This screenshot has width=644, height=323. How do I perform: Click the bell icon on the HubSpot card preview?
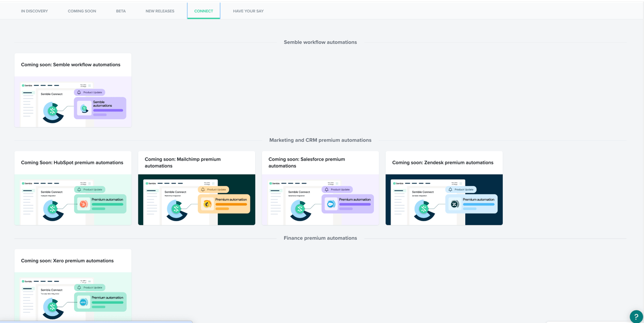[x=79, y=189]
